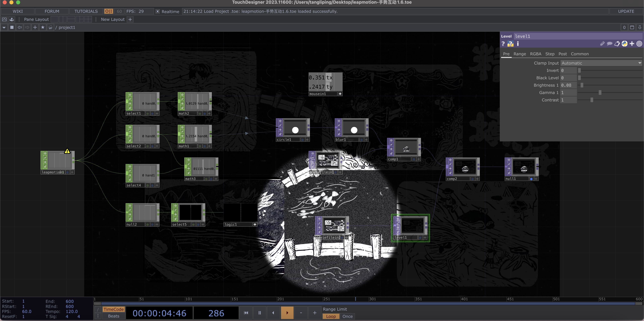The image size is (644, 321).
Task: Open the palette browser icon on layout bar
Action: [12, 19]
